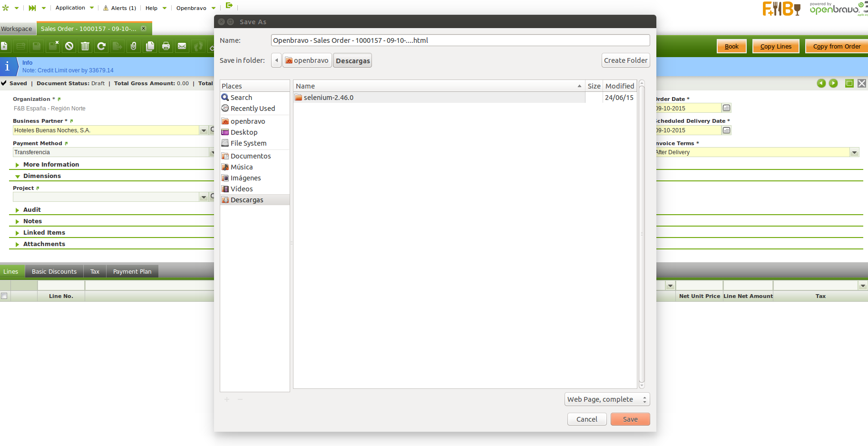Image resolution: width=868 pixels, height=446 pixels.
Task: Open the Invoice Terms dropdown arrow
Action: coord(854,152)
